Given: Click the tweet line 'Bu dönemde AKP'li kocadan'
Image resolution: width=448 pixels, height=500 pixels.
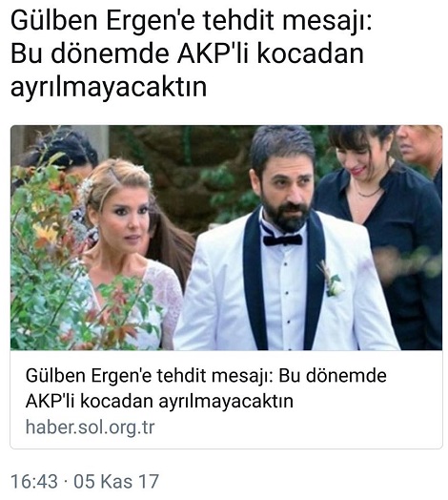Looking at the screenshot, I should (x=187, y=53).
